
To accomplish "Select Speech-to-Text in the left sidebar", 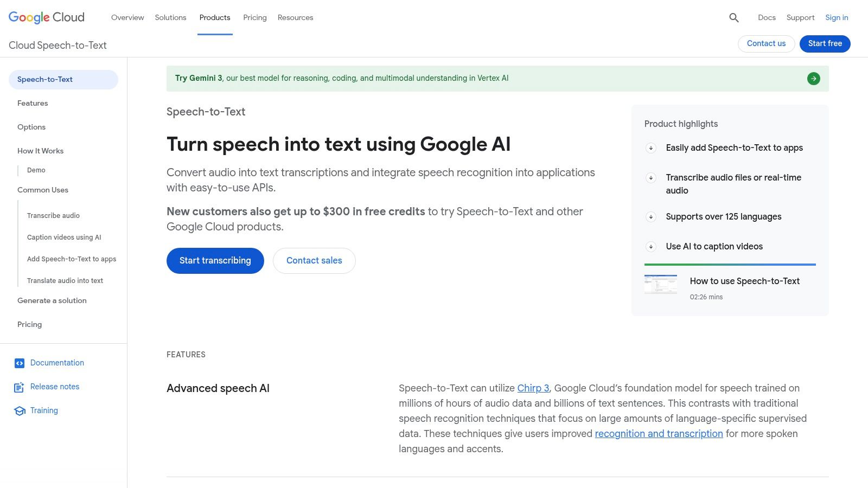I will (45, 79).
